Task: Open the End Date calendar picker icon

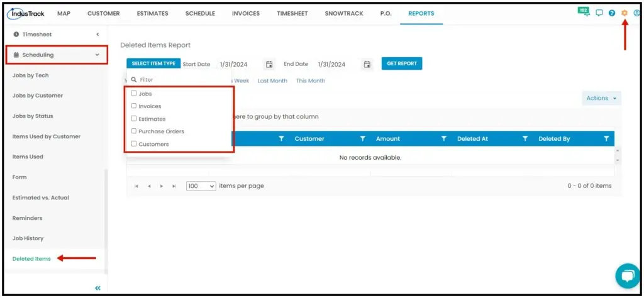Action: (x=367, y=64)
